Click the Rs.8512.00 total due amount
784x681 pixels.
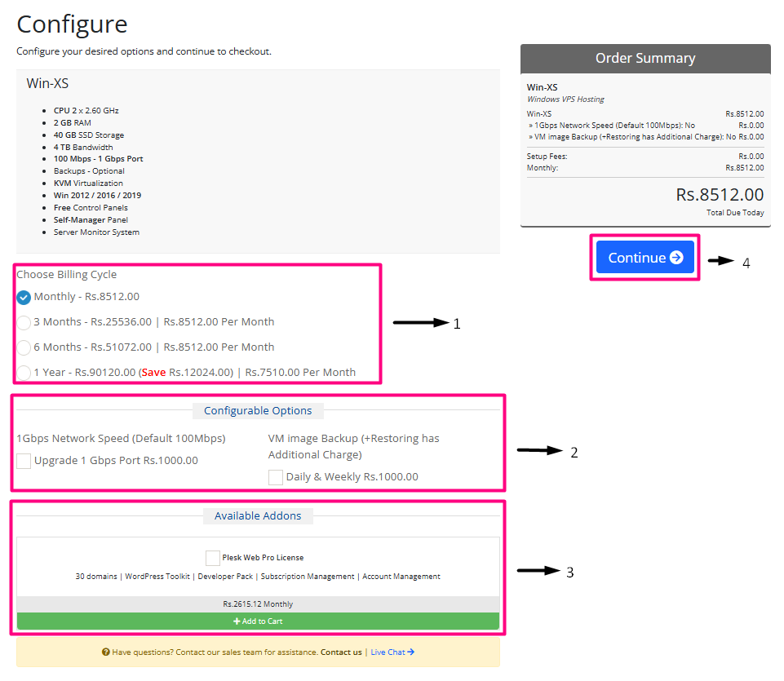click(x=720, y=195)
